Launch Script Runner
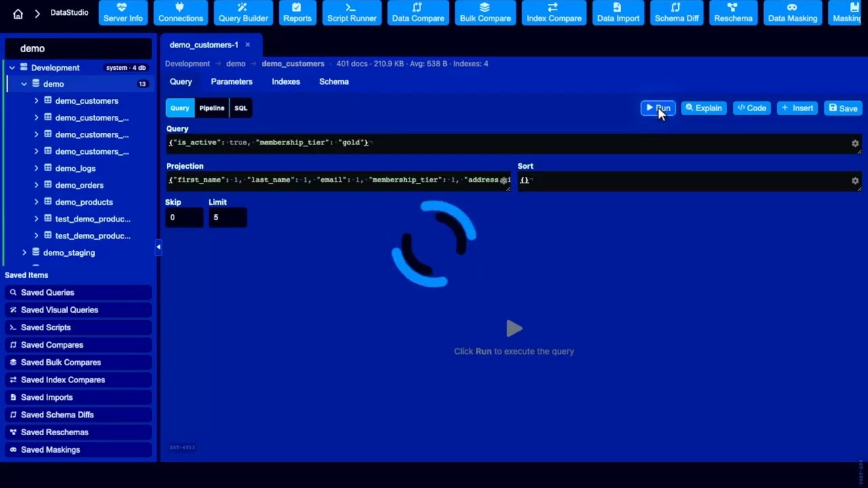This screenshot has height=488, width=868. coord(352,13)
